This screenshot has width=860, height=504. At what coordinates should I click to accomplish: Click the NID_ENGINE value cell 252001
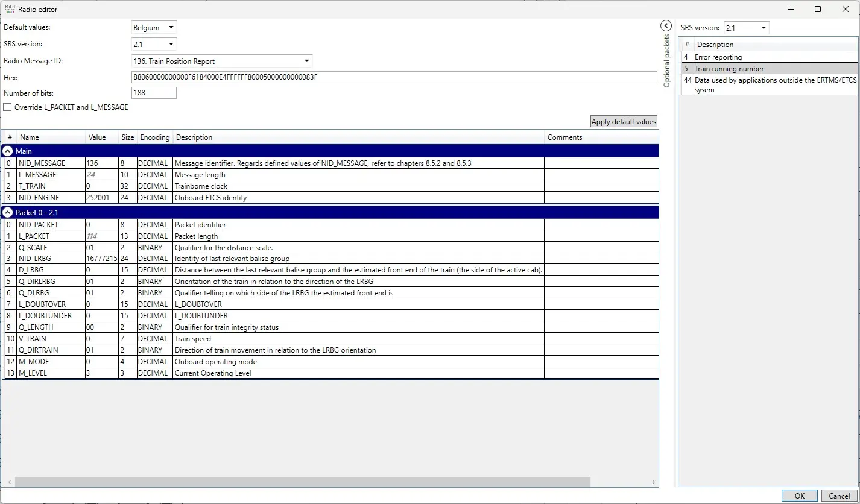102,198
